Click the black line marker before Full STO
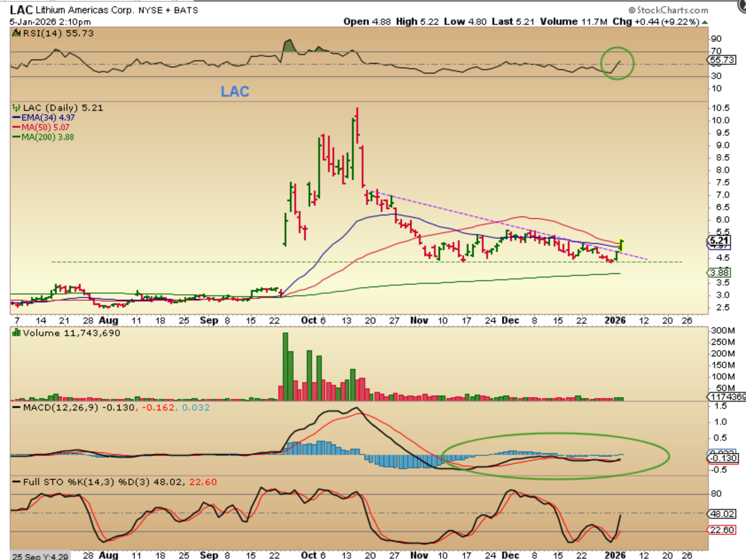The image size is (746, 560). click(16, 482)
